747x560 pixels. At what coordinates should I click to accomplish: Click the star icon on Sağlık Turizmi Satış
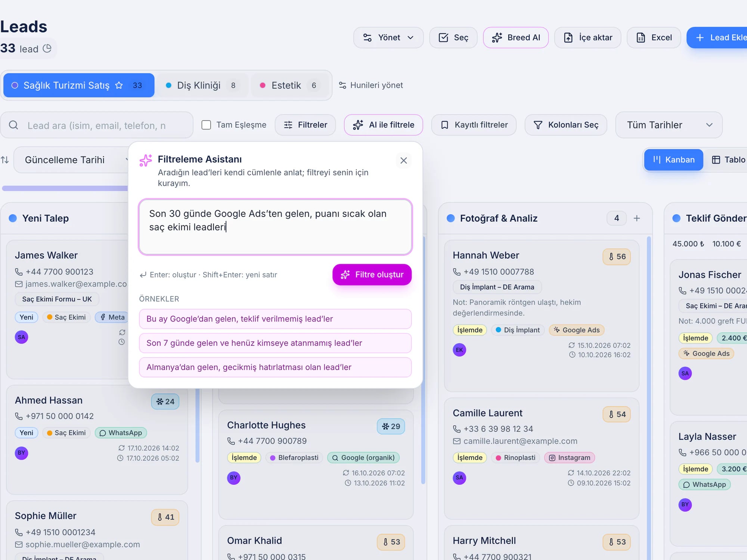tap(119, 85)
